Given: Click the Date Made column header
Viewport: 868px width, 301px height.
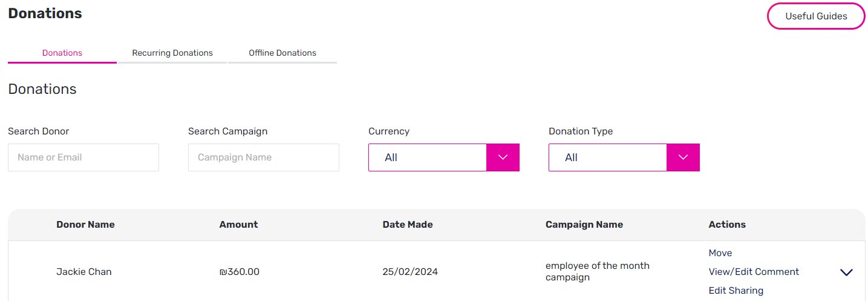Looking at the screenshot, I should pyautogui.click(x=408, y=225).
